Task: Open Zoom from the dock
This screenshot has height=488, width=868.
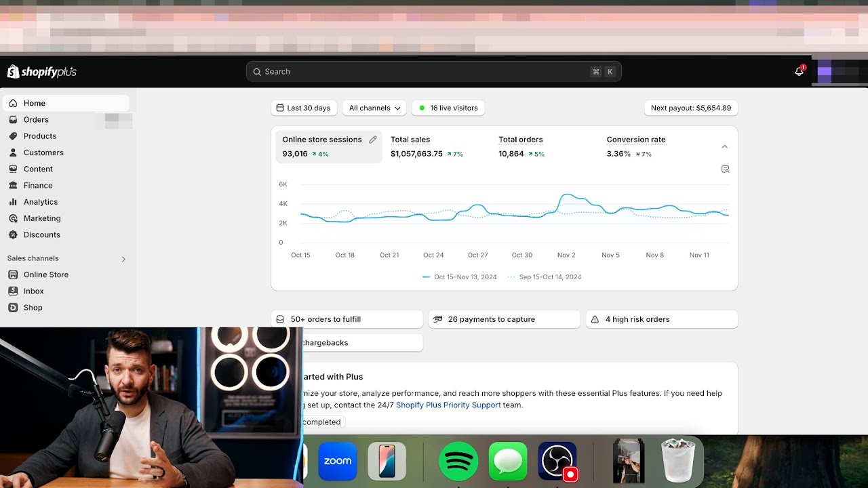Action: click(338, 461)
